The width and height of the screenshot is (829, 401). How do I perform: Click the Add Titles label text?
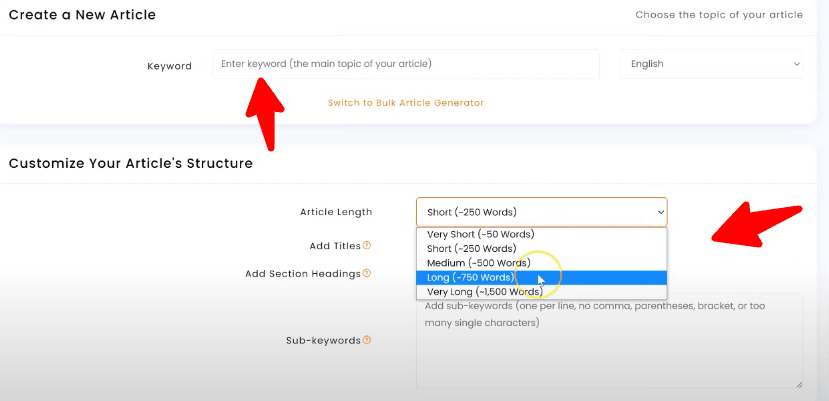[x=334, y=245]
